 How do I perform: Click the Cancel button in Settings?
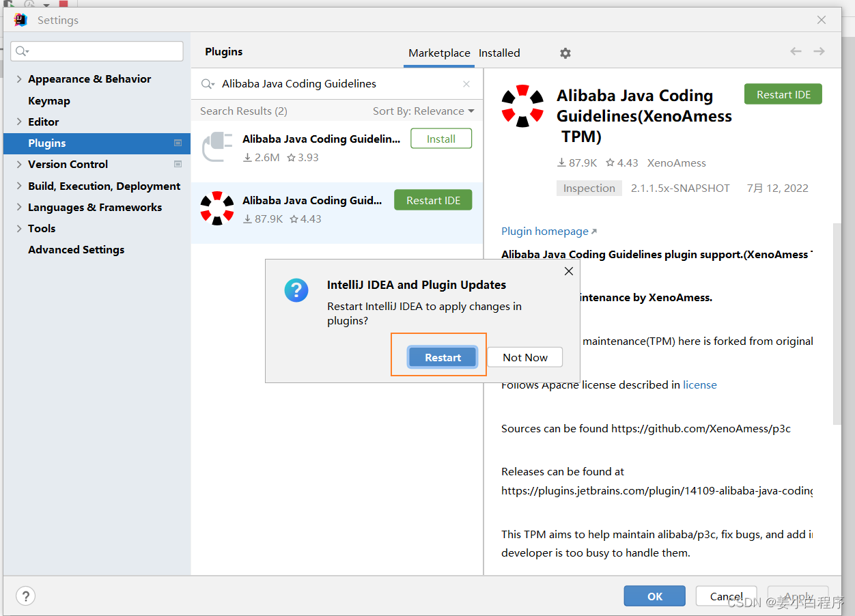[726, 596]
